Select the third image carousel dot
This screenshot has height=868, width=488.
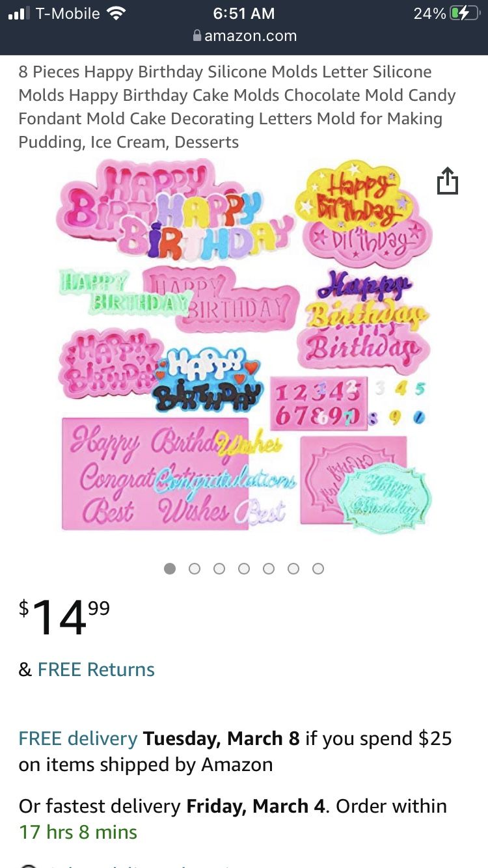coord(219,569)
